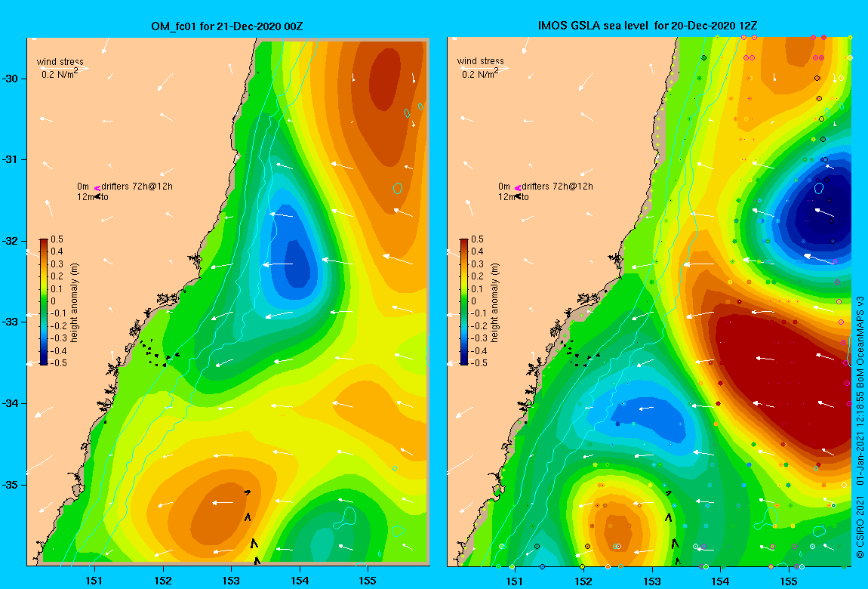Viewport: 868px width, 589px height.
Task: Click 'drifters 72h@12h' text in the left map
Action: (137, 187)
